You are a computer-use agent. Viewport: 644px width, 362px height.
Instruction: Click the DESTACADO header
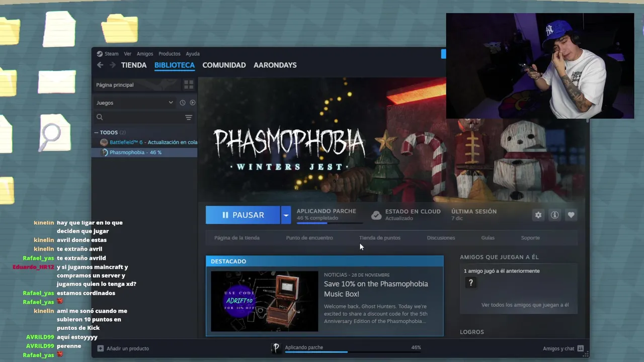(325, 261)
